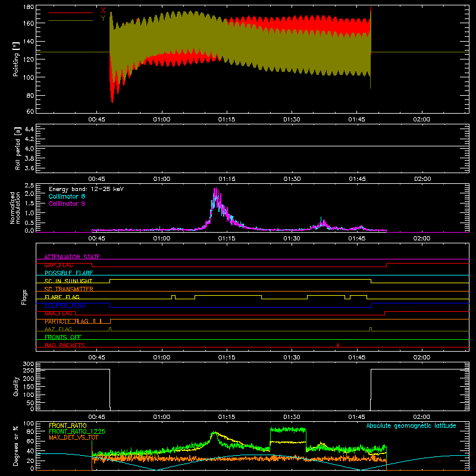
Task: Click the short first FLARE_FLAG pulse after 01:00
Action: pos(173,297)
